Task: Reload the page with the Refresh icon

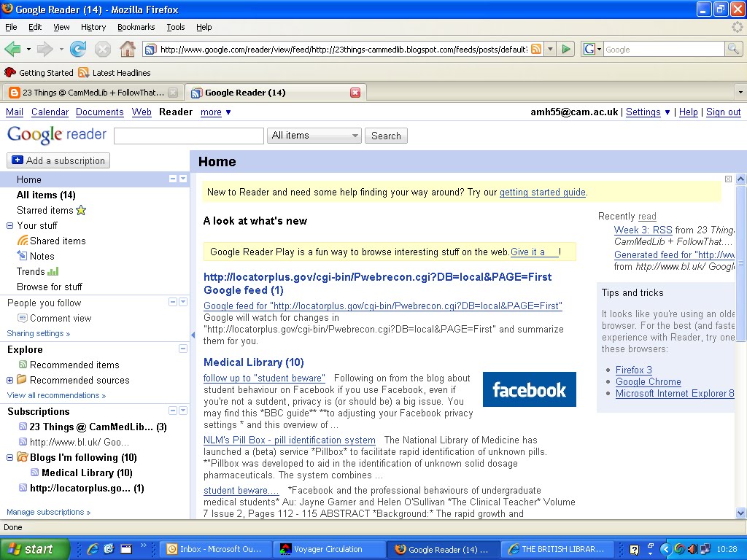Action: tap(78, 49)
